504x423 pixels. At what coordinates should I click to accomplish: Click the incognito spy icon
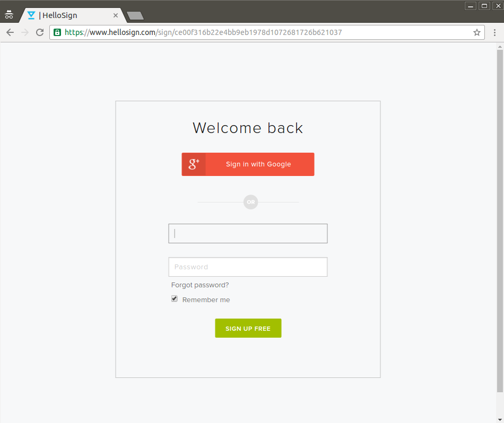tap(9, 14)
